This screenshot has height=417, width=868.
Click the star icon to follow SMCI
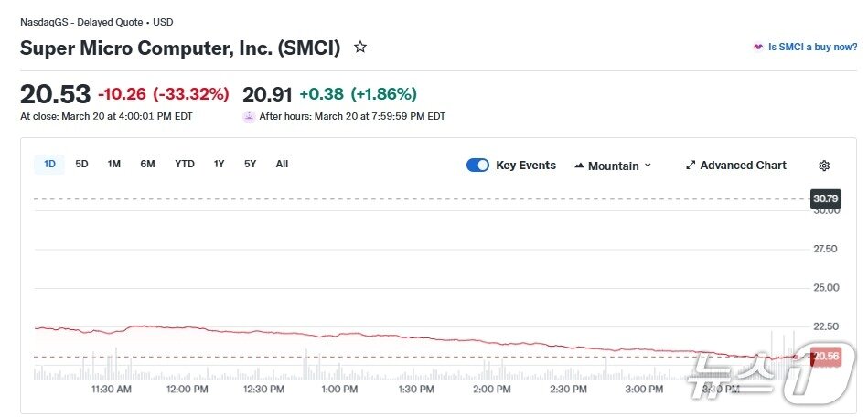pos(360,48)
